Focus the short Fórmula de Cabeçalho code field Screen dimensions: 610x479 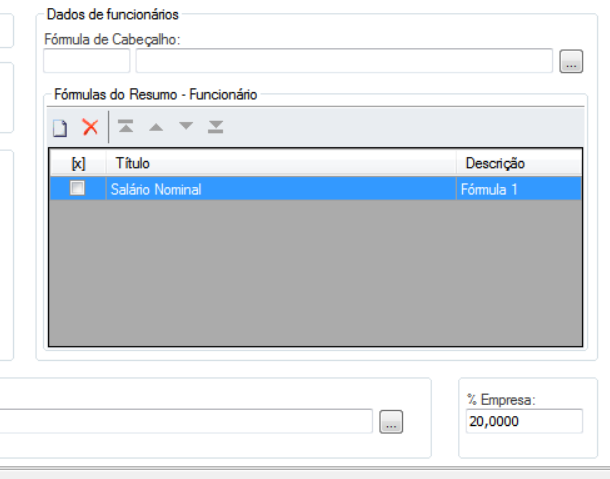click(86, 61)
